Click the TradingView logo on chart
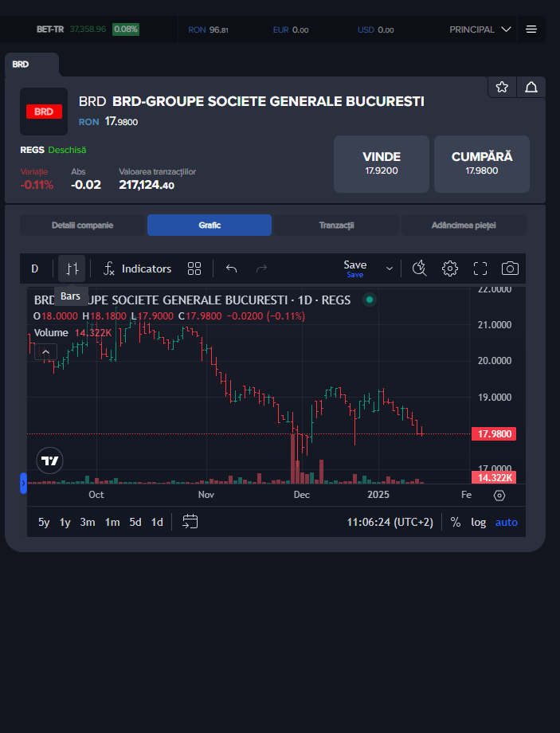The height and width of the screenshot is (733, 560). tap(49, 461)
